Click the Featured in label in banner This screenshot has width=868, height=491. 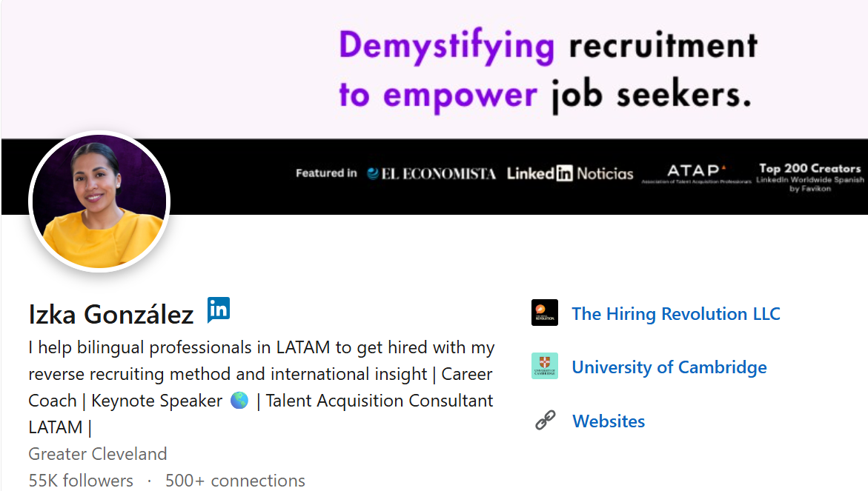tap(326, 173)
